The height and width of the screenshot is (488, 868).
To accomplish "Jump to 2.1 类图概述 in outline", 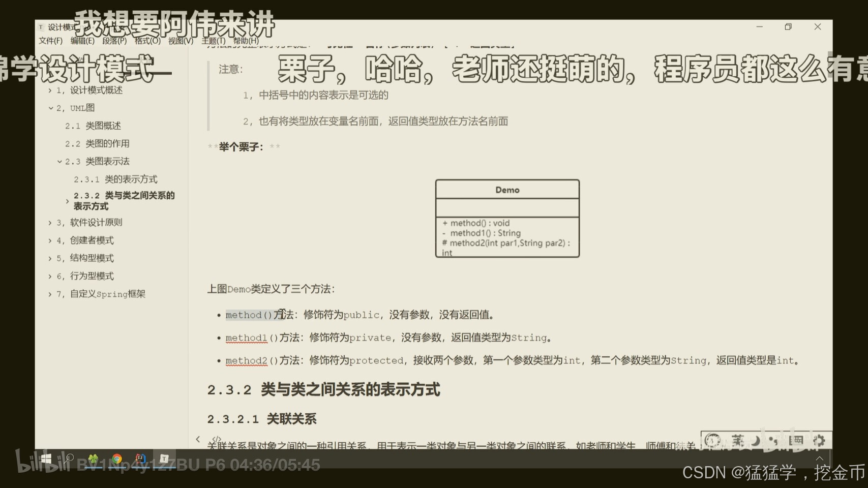I will tap(93, 126).
